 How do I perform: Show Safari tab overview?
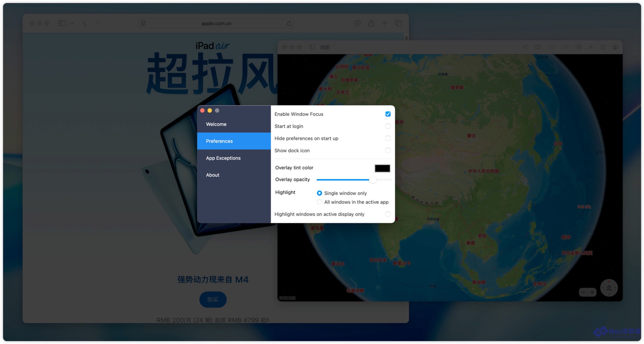(x=398, y=23)
